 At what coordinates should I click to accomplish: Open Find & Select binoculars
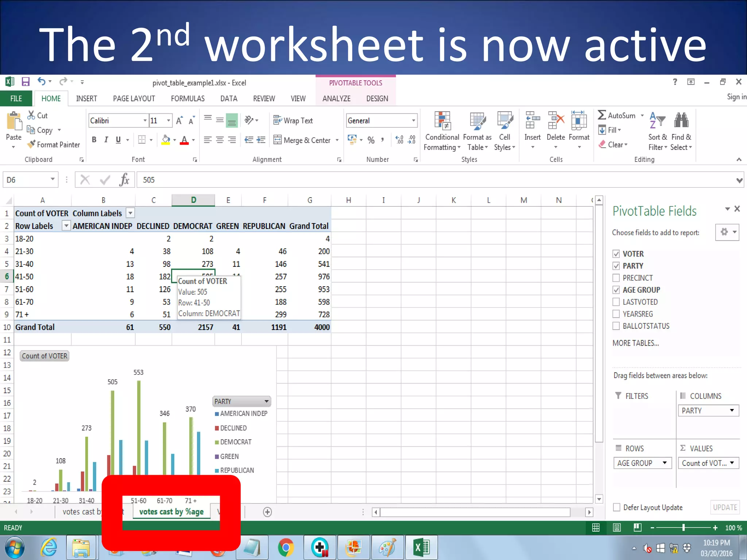[x=681, y=131]
